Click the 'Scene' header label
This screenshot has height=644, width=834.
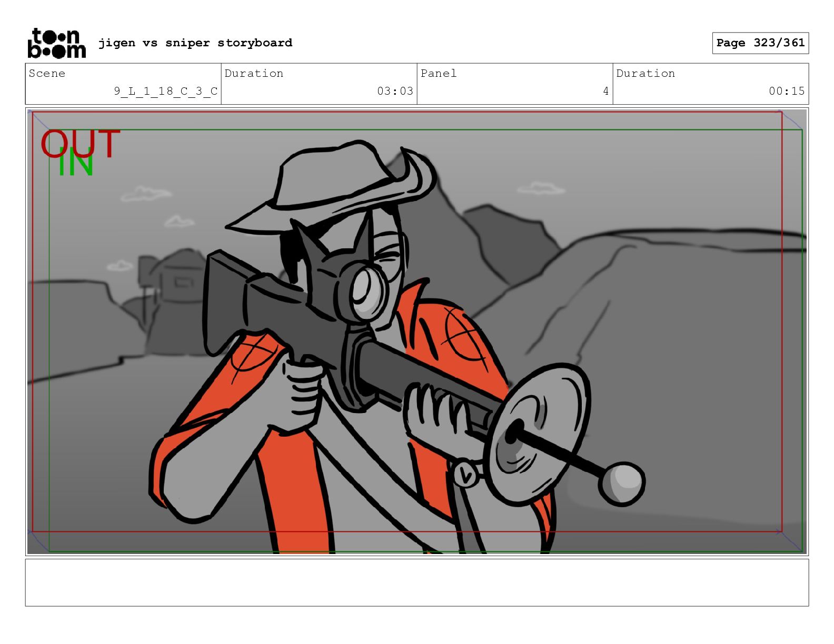pyautogui.click(x=47, y=73)
